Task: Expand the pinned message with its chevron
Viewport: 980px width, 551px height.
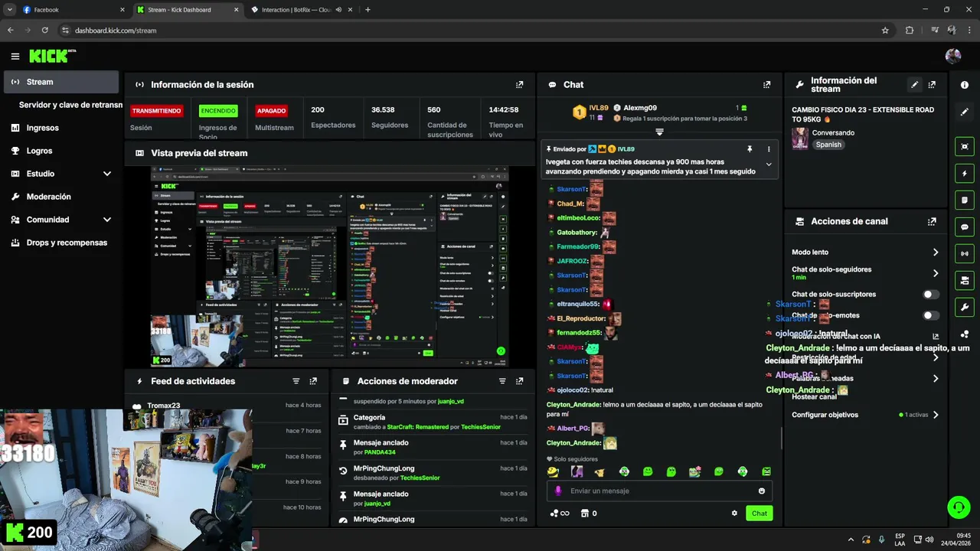Action: point(769,165)
